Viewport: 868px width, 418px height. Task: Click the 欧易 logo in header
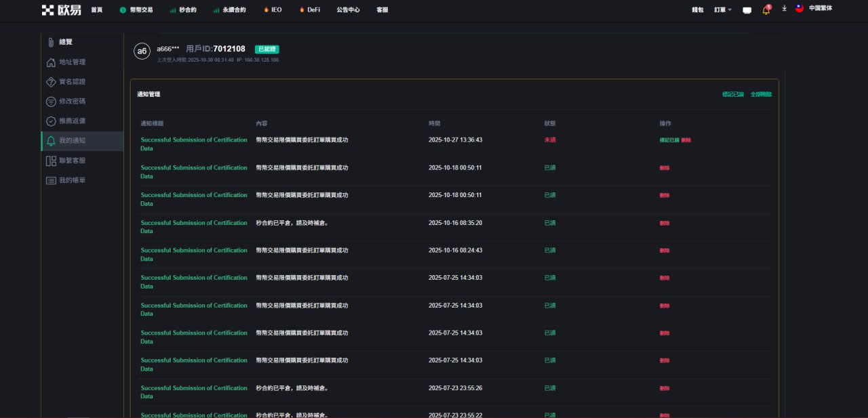tap(61, 9)
